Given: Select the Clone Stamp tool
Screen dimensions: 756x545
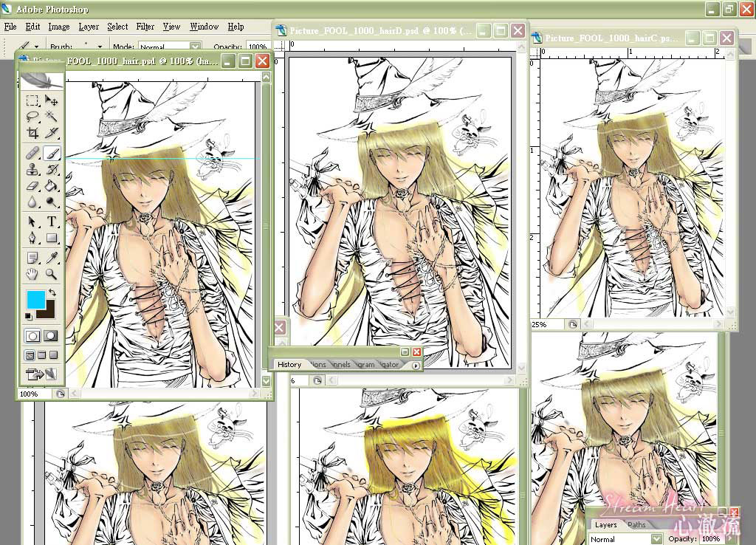Looking at the screenshot, I should [x=32, y=169].
